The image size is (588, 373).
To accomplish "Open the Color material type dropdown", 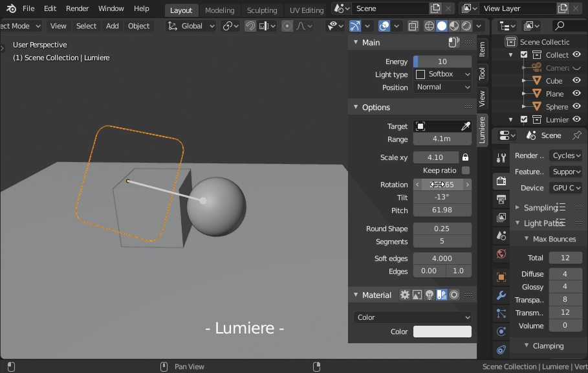I will pyautogui.click(x=413, y=317).
